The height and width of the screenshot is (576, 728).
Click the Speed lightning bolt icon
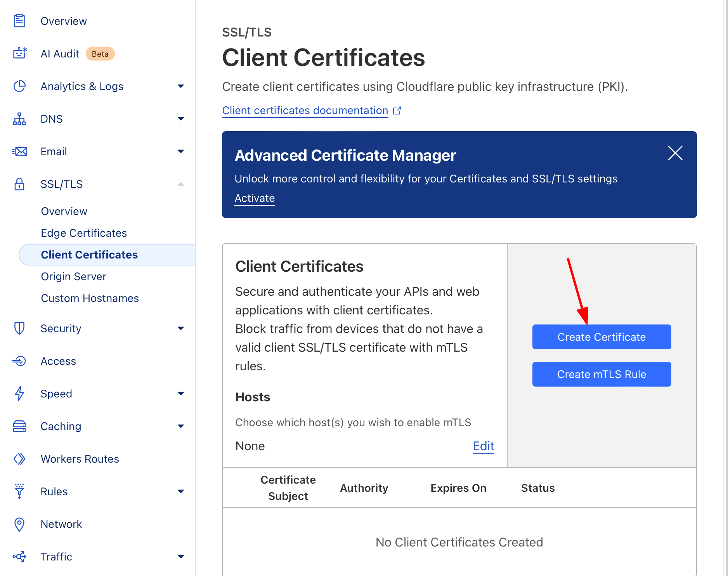tap(19, 394)
